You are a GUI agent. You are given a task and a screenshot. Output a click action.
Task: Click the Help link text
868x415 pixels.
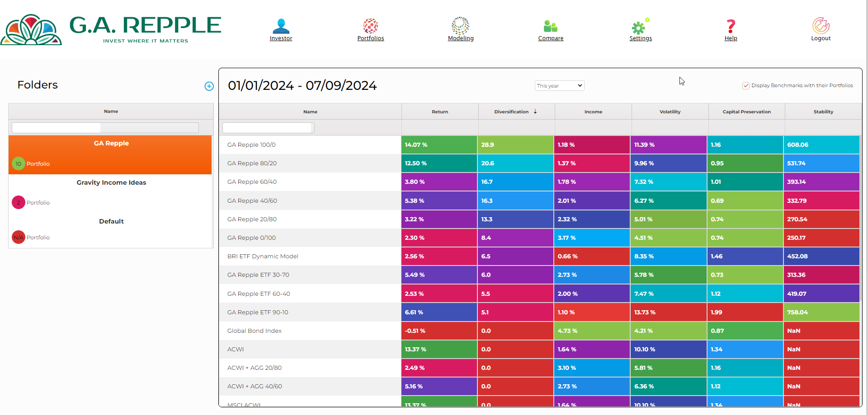pyautogui.click(x=731, y=38)
